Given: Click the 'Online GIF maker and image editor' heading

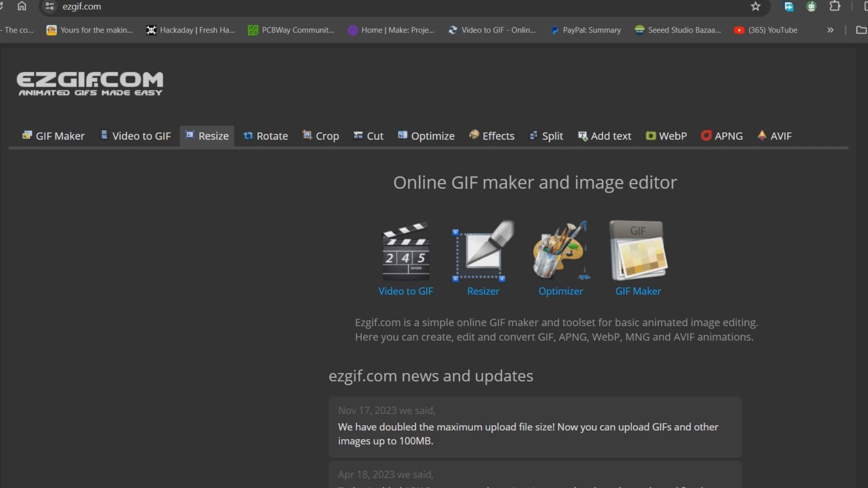Looking at the screenshot, I should click(535, 183).
